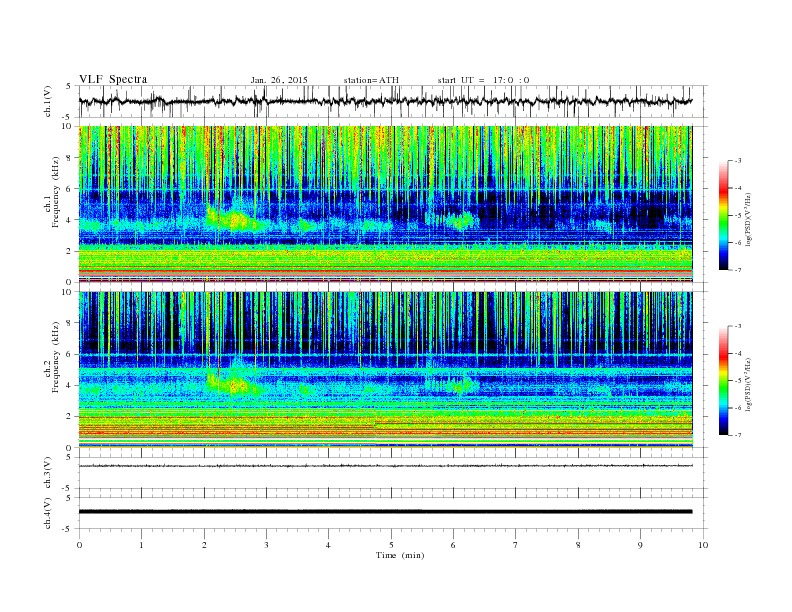Click the "2" tick label on the time axis

(x=204, y=545)
